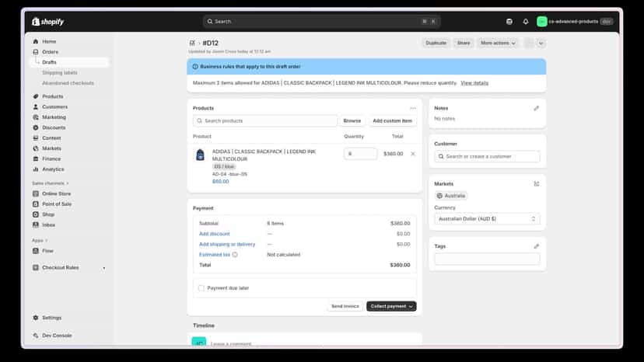Click the Search products field
644x362 pixels.
[x=265, y=121]
